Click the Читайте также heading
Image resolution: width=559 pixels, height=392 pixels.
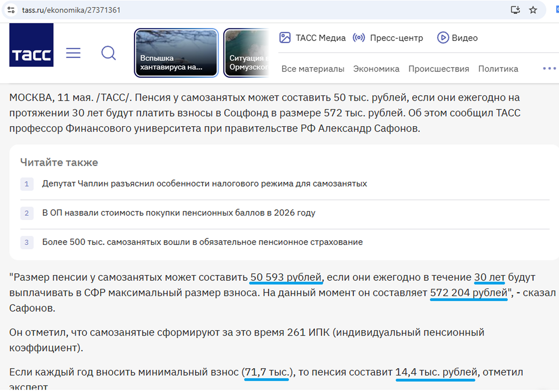[x=59, y=162]
